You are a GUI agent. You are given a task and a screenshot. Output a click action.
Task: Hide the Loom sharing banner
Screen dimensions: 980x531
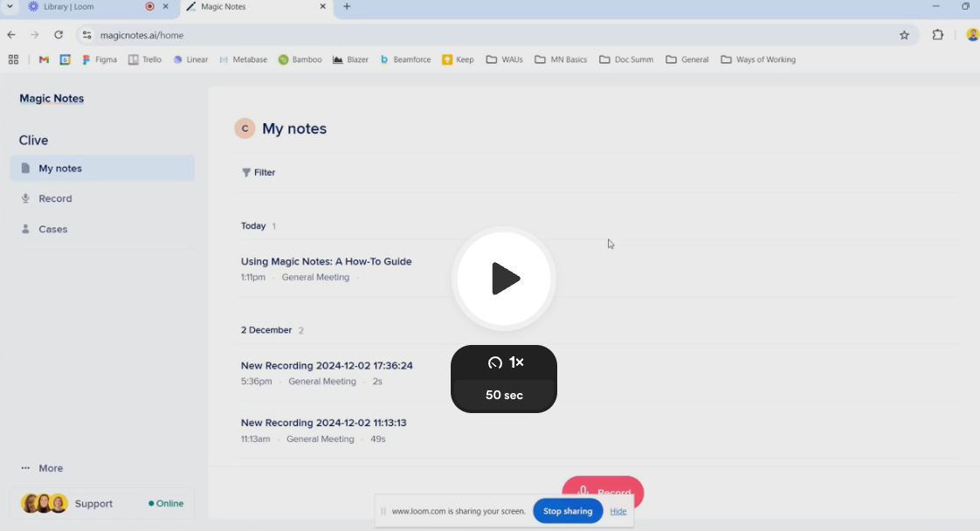point(618,511)
